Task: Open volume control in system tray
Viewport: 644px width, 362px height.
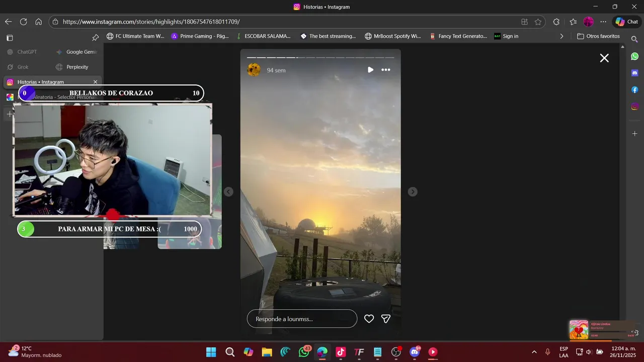Action: click(x=589, y=352)
